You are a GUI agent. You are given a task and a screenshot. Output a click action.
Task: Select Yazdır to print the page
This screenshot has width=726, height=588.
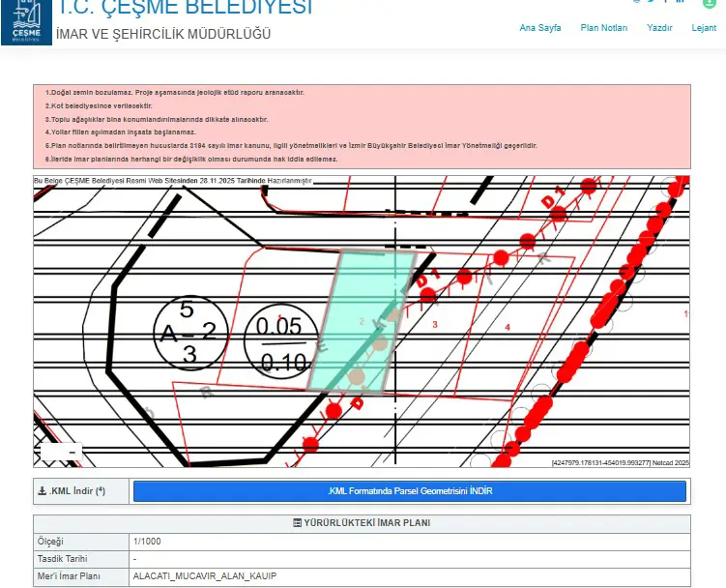pos(659,28)
